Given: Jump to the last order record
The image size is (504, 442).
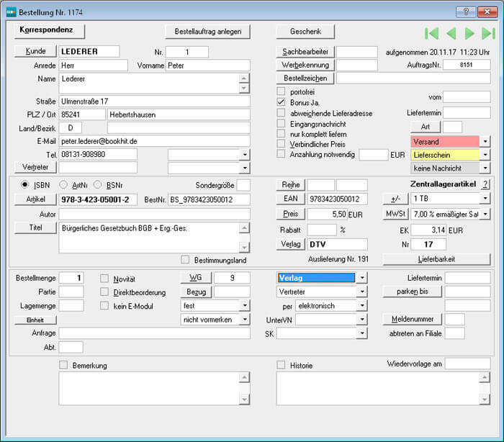Looking at the screenshot, I should click(x=488, y=33).
